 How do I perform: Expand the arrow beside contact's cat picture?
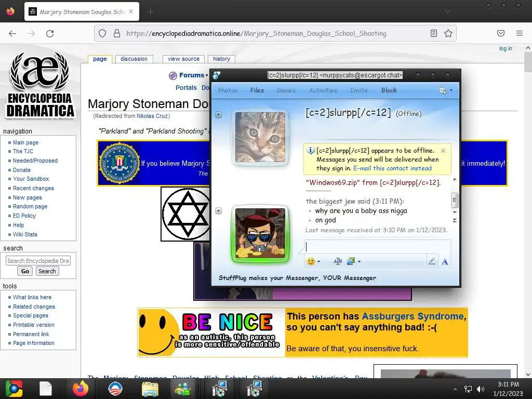(x=219, y=115)
